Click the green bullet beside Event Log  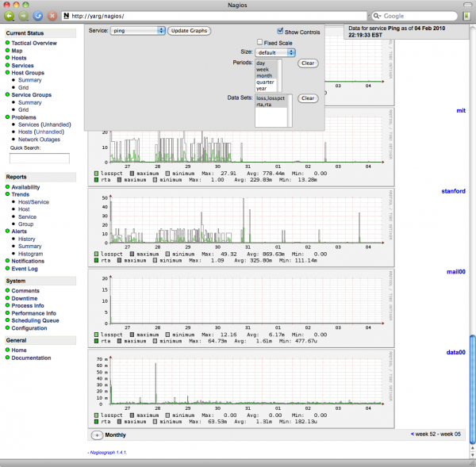8,269
